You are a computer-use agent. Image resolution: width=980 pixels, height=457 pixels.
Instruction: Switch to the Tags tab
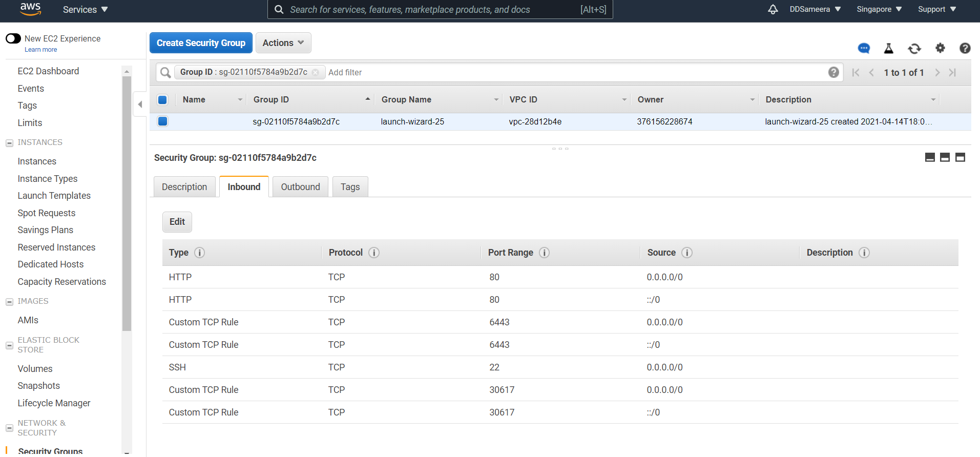[350, 187]
